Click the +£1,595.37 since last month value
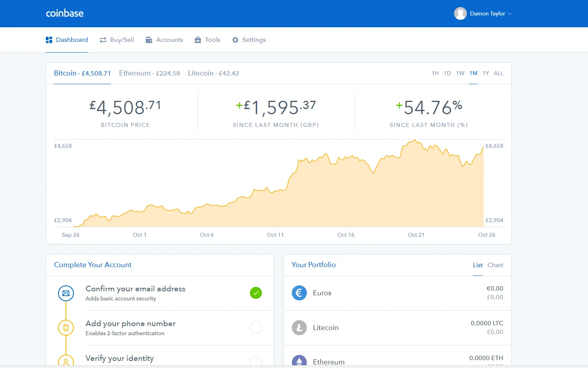 click(x=276, y=108)
